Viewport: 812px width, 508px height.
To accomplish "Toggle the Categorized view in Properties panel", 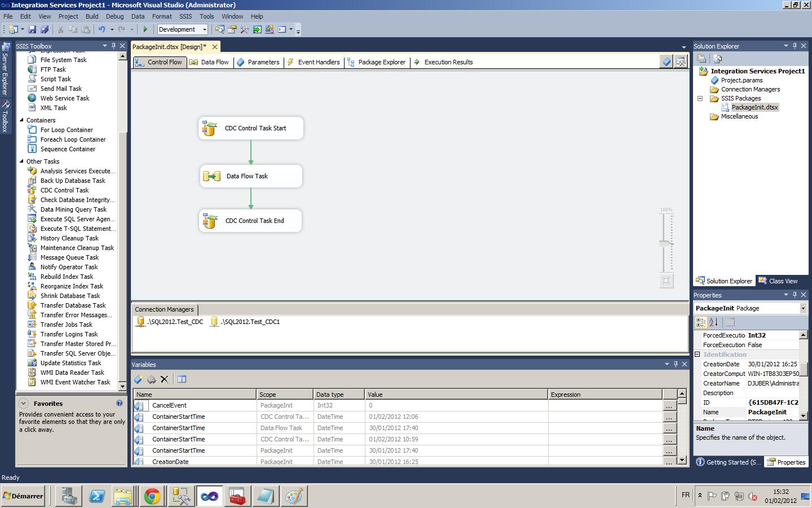I will pos(701,322).
